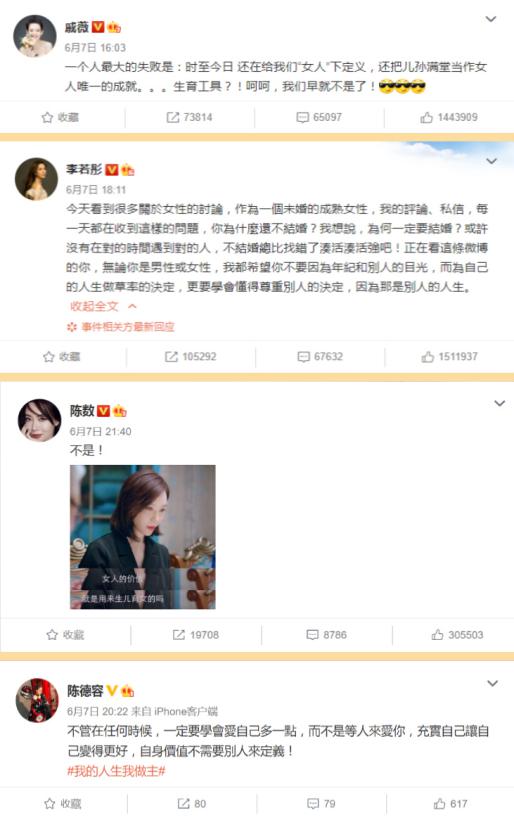This screenshot has height=820, width=514.
Task: Open image attached to 陈数 post
Action: click(x=143, y=537)
